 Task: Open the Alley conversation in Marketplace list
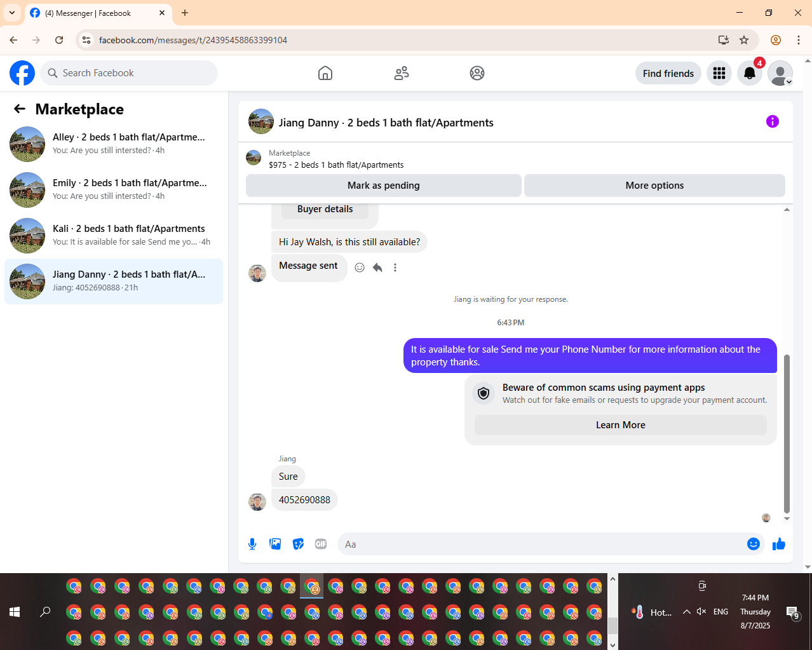pyautogui.click(x=114, y=144)
